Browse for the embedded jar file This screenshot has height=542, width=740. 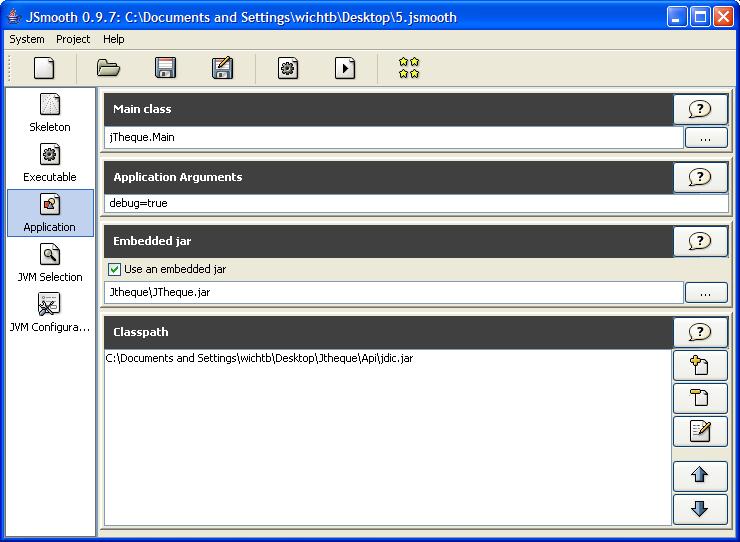(706, 293)
